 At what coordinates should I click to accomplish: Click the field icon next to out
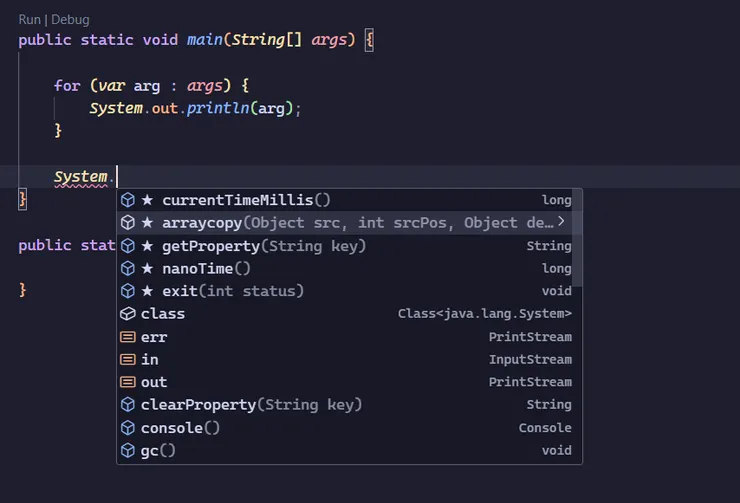pyautogui.click(x=128, y=382)
